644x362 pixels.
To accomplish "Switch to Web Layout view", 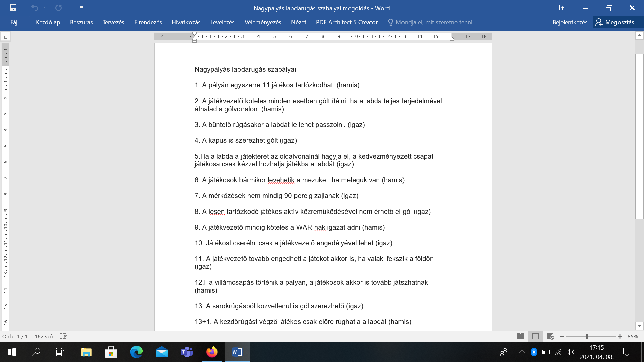I will click(x=550, y=336).
